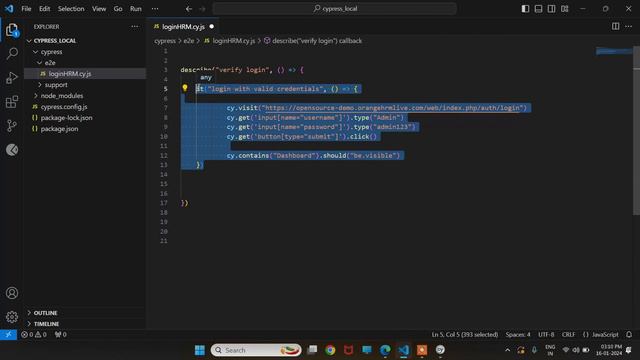Click the editor minimap
This screenshot has width=640, height=360.
(614, 51)
